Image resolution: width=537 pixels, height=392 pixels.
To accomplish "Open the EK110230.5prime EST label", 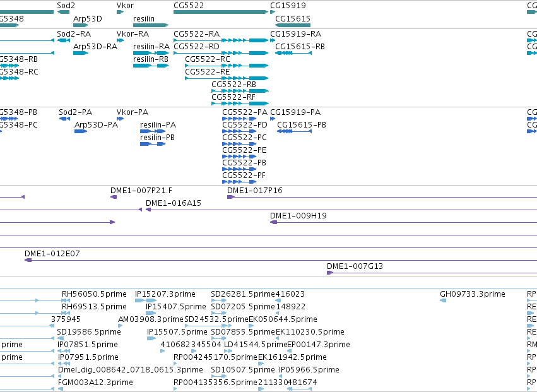I will point(310,333).
